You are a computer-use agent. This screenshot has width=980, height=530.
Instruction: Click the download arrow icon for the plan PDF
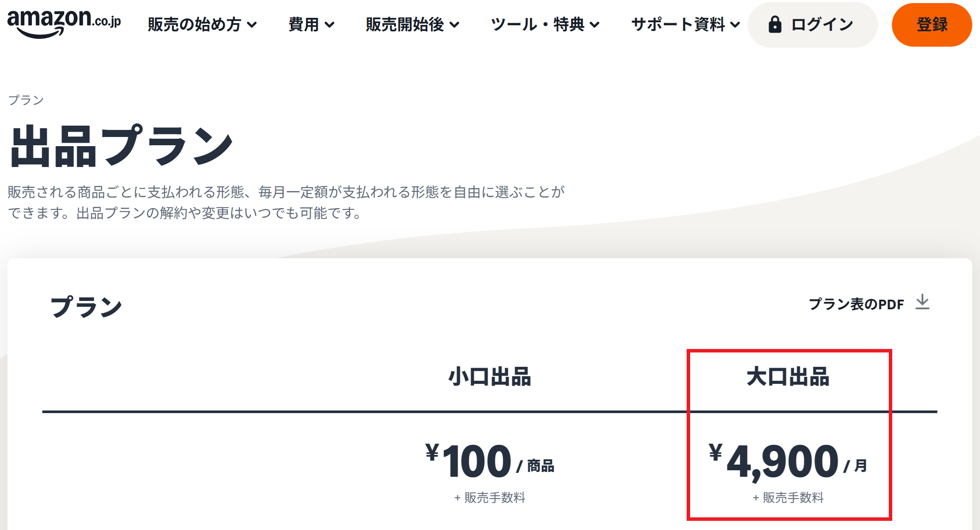922,302
